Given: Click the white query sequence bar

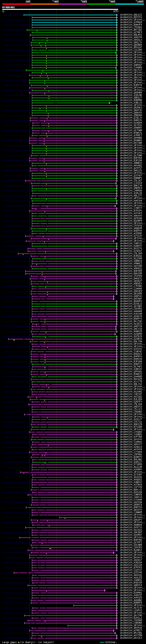Looking at the screenshot, I should point(60,10).
